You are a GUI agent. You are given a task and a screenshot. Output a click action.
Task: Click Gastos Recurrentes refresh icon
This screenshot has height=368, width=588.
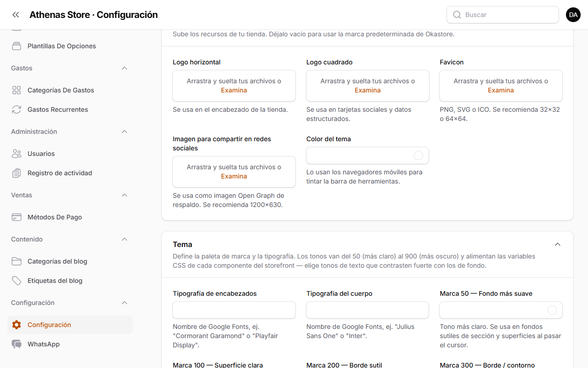17,109
